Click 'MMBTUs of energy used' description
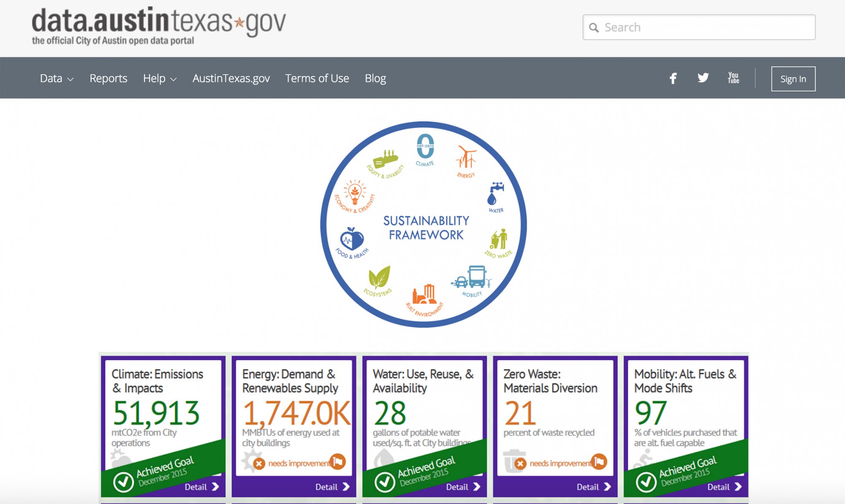Image resolution: width=845 pixels, height=504 pixels. (x=291, y=438)
